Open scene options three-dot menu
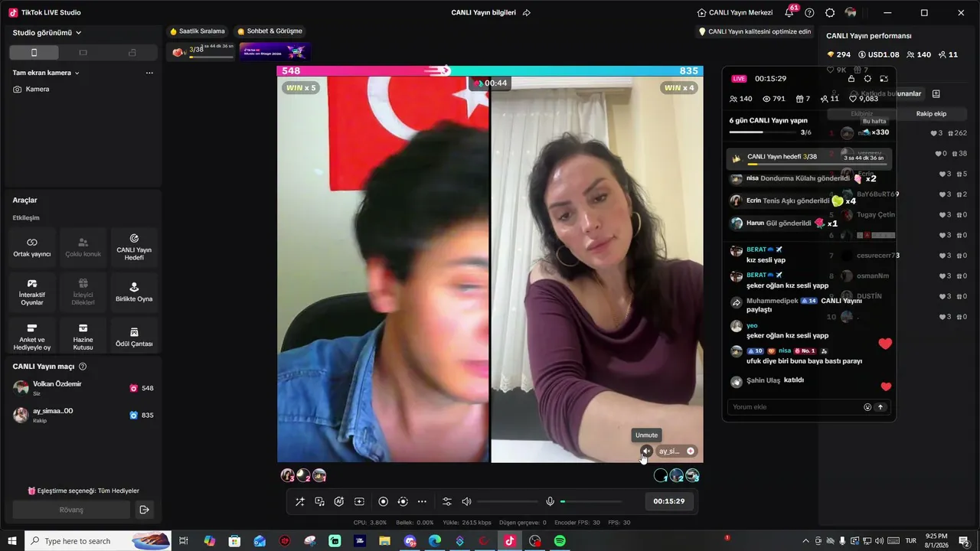 point(149,73)
